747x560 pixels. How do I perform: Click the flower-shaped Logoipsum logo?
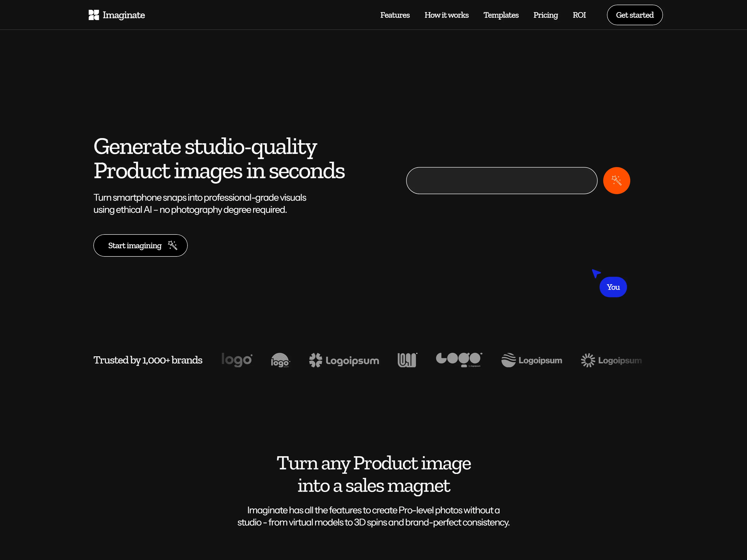(x=344, y=360)
